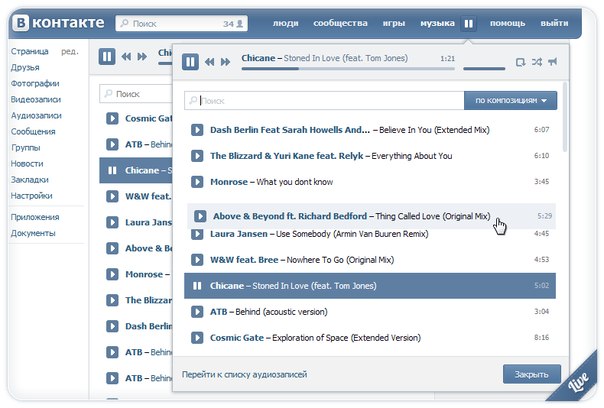
Task: Open the сообщества header menu
Action: click(340, 24)
